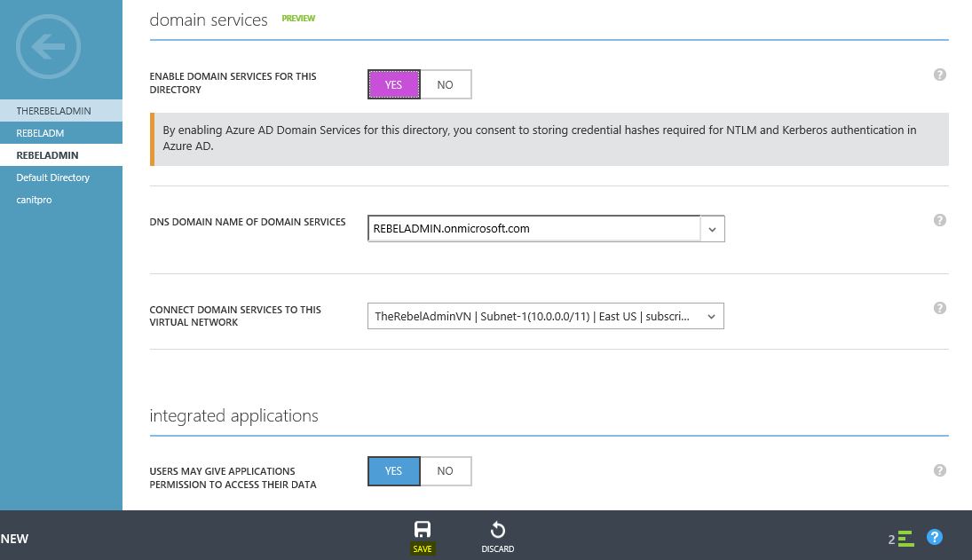Image resolution: width=972 pixels, height=560 pixels.
Task: Allow users app permission with YES
Action: 393,470
